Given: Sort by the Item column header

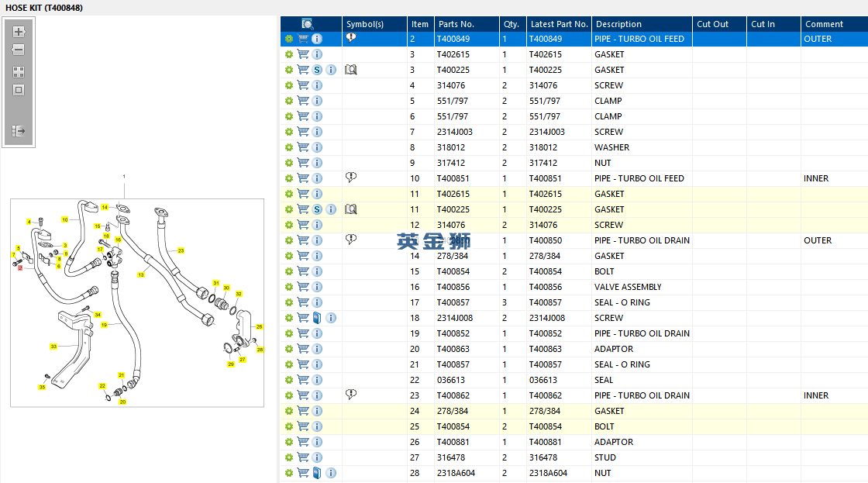Looking at the screenshot, I should click(421, 24).
